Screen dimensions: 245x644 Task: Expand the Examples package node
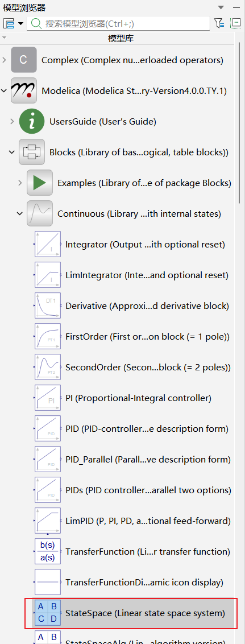click(x=20, y=183)
